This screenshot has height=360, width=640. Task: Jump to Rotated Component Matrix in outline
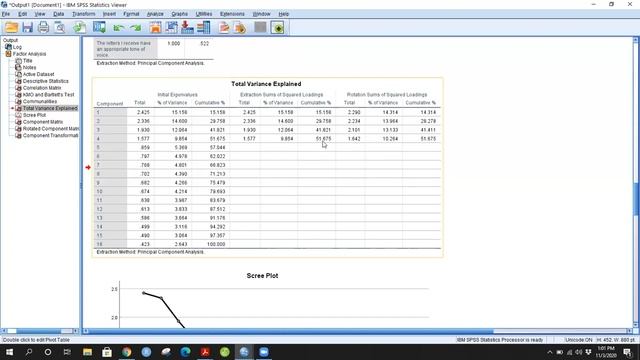[51, 129]
